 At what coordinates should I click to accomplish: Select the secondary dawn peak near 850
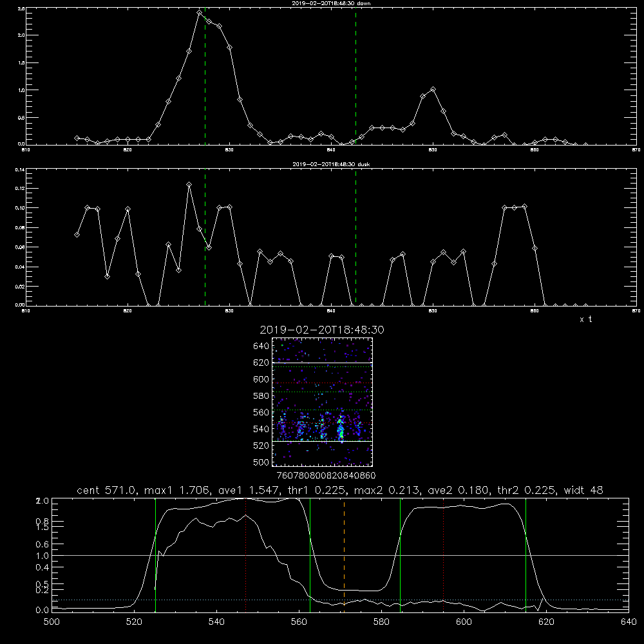pyautogui.click(x=433, y=89)
